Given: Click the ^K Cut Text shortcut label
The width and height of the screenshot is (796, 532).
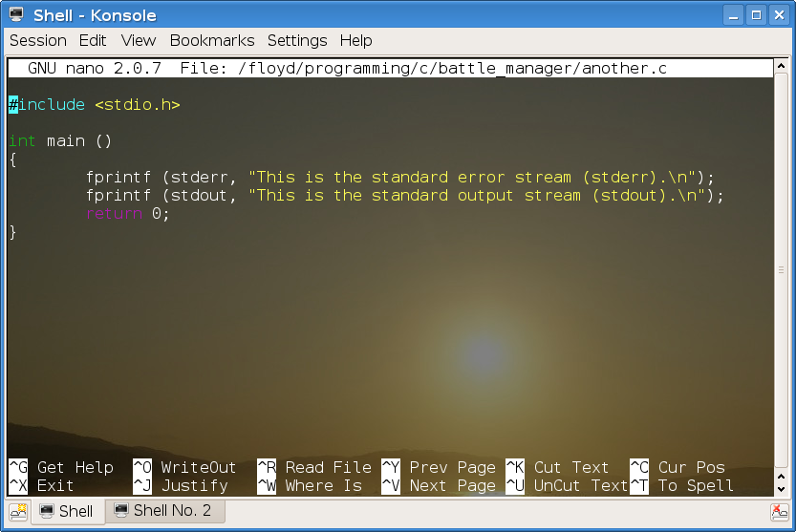Looking at the screenshot, I should point(557,467).
